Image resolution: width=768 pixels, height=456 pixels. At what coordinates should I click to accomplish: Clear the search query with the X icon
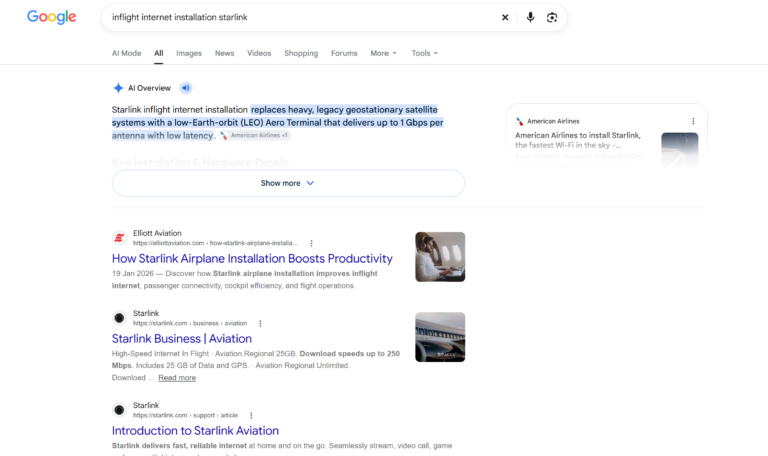pos(505,18)
